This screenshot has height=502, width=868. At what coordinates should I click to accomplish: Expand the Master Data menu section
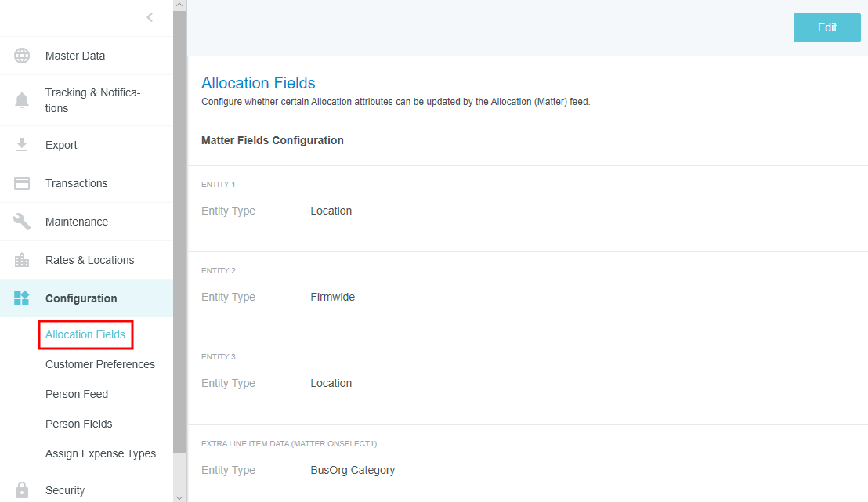pyautogui.click(x=75, y=56)
